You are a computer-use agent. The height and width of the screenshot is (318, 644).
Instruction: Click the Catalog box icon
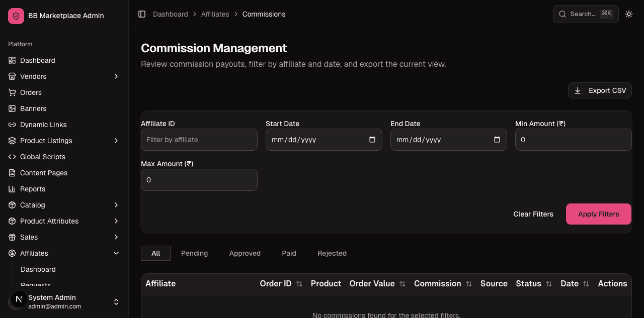(12, 205)
